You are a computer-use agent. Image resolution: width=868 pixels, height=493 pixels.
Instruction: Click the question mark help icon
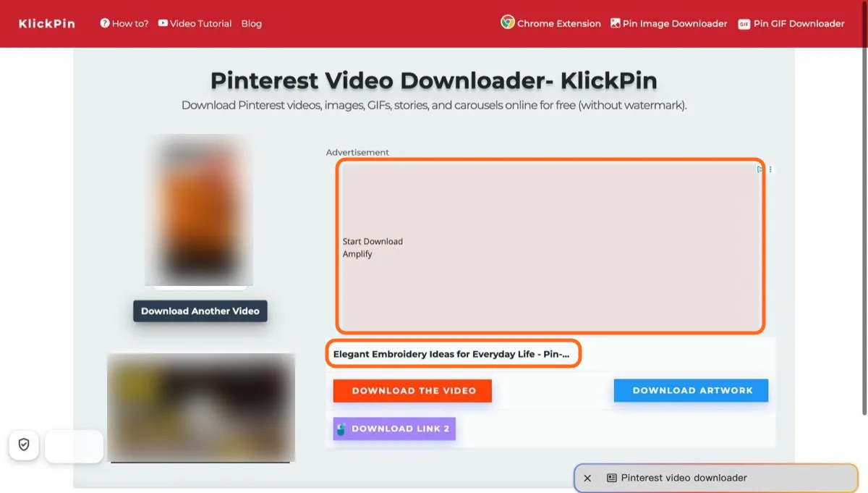coord(105,23)
